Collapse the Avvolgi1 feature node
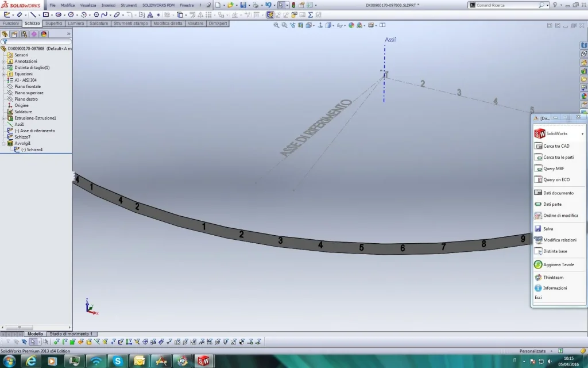 click(x=4, y=143)
